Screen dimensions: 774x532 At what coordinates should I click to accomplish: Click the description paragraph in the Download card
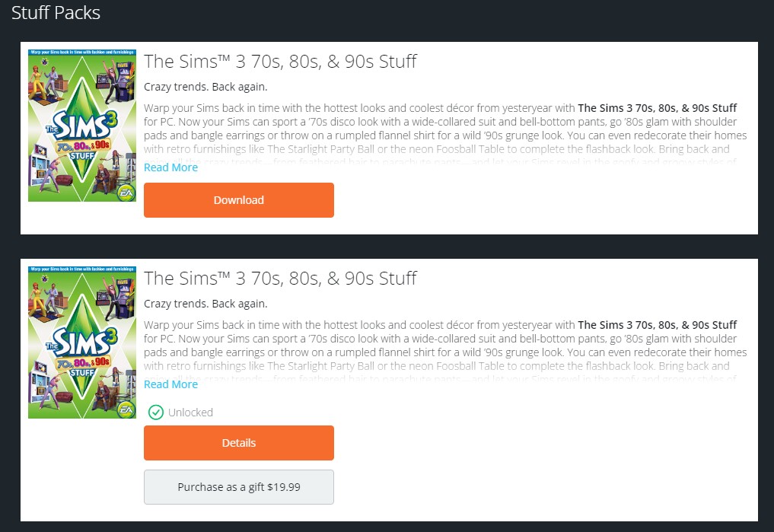445,122
